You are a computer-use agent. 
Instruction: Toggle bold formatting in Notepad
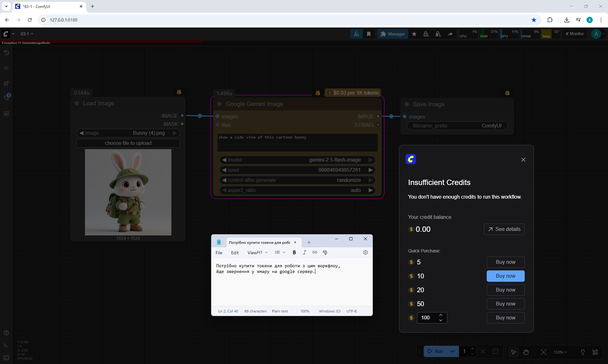pos(294,252)
